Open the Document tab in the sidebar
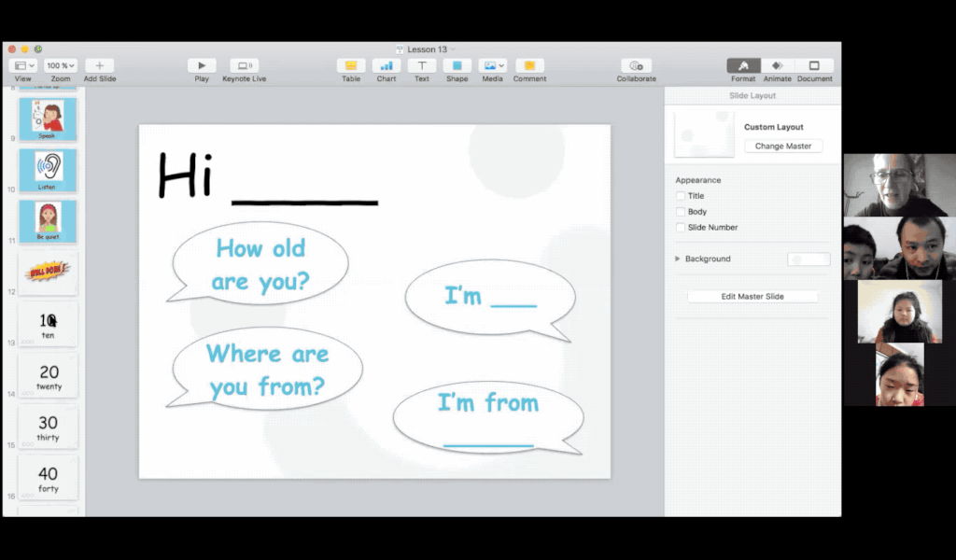The image size is (956, 560). [814, 65]
